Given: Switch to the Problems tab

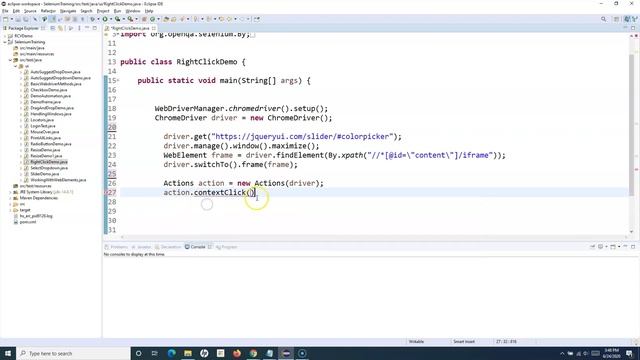Looking at the screenshot, I should coord(116,247).
